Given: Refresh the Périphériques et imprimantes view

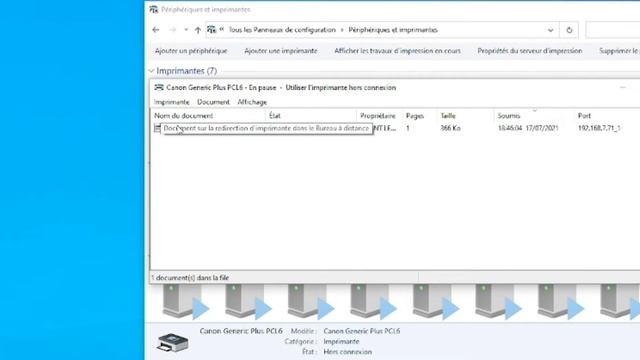Looking at the screenshot, I should (x=569, y=30).
